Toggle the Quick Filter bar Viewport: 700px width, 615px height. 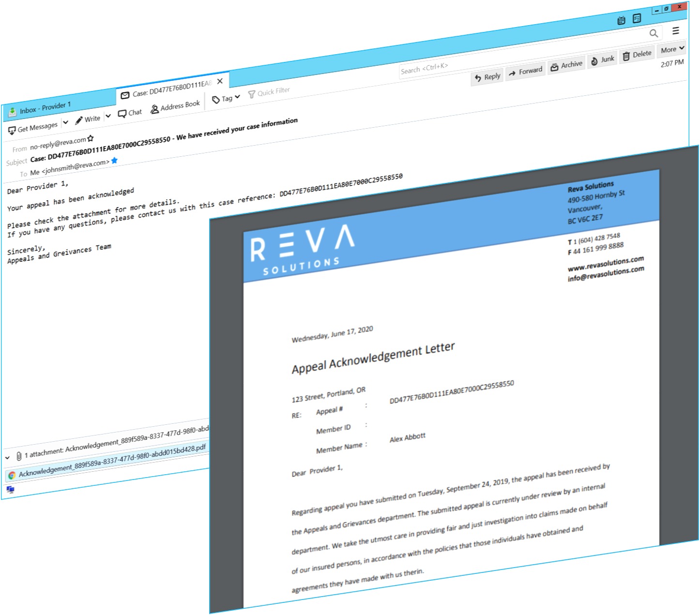point(269,92)
